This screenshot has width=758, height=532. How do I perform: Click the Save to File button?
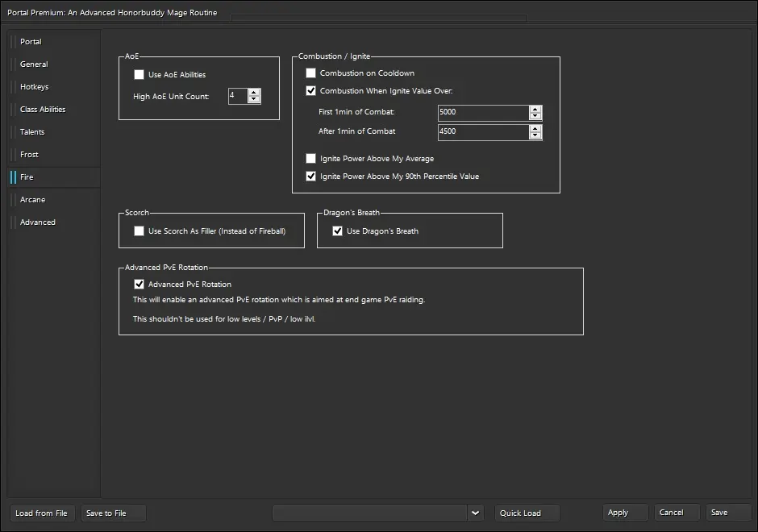click(x=113, y=513)
